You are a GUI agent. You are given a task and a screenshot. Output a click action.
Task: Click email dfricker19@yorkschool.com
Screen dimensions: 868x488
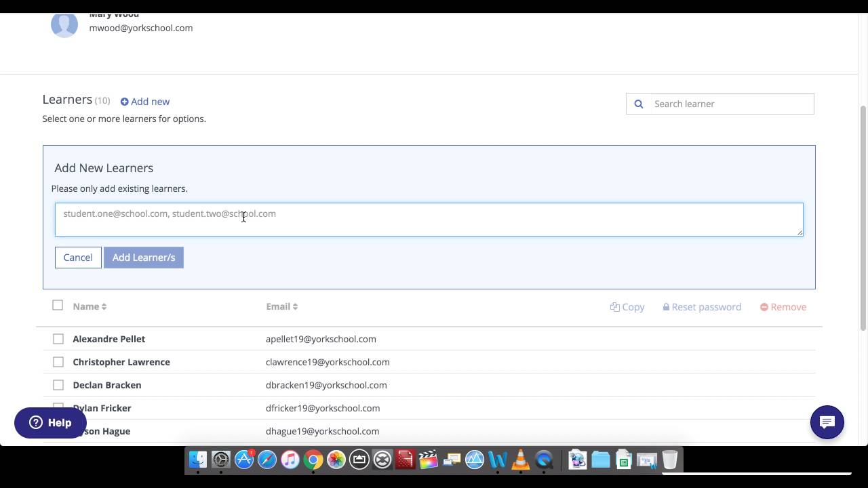(x=323, y=408)
